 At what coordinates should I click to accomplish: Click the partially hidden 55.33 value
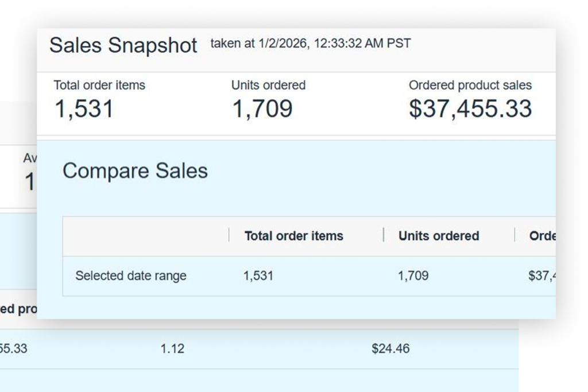[14, 348]
